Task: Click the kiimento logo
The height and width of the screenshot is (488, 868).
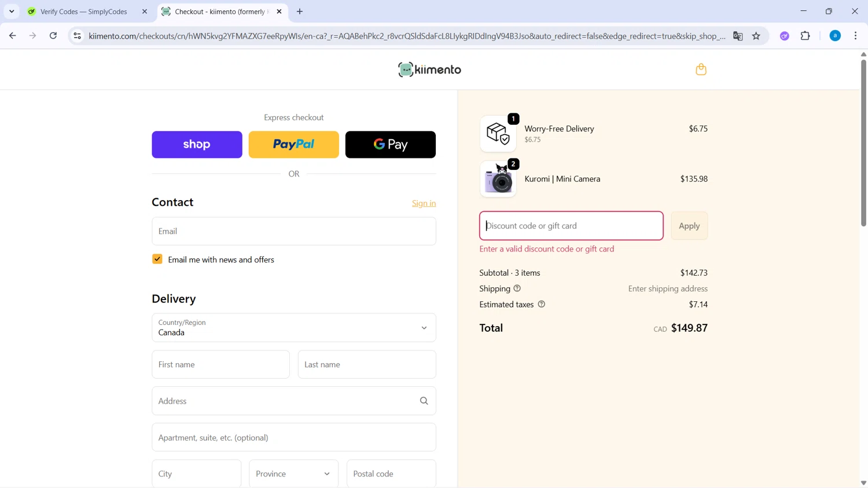Action: [429, 69]
